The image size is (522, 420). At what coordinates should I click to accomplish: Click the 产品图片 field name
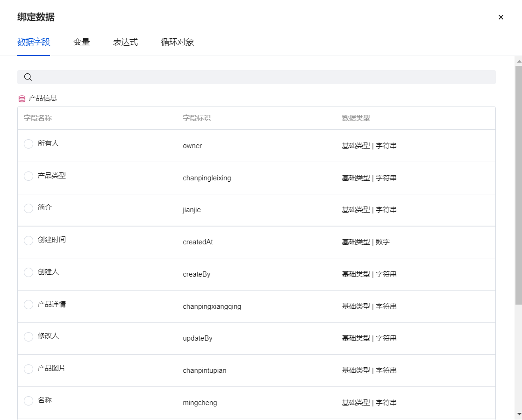(x=51, y=368)
